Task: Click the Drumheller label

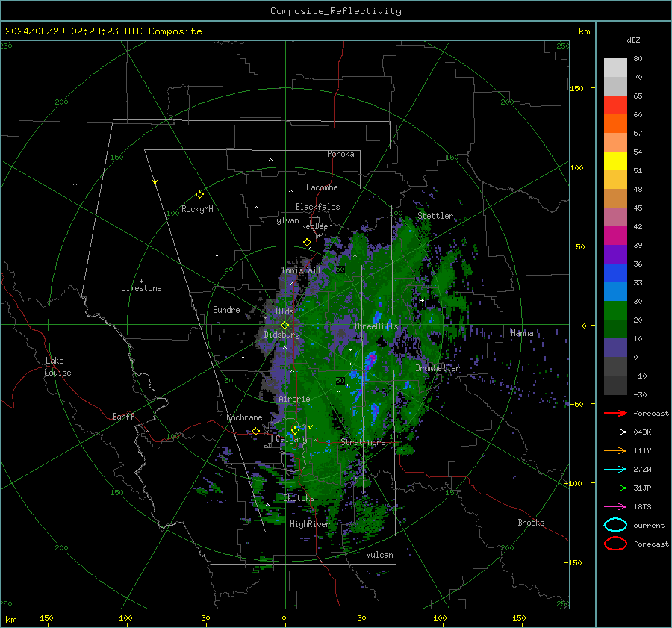Action: coord(438,368)
